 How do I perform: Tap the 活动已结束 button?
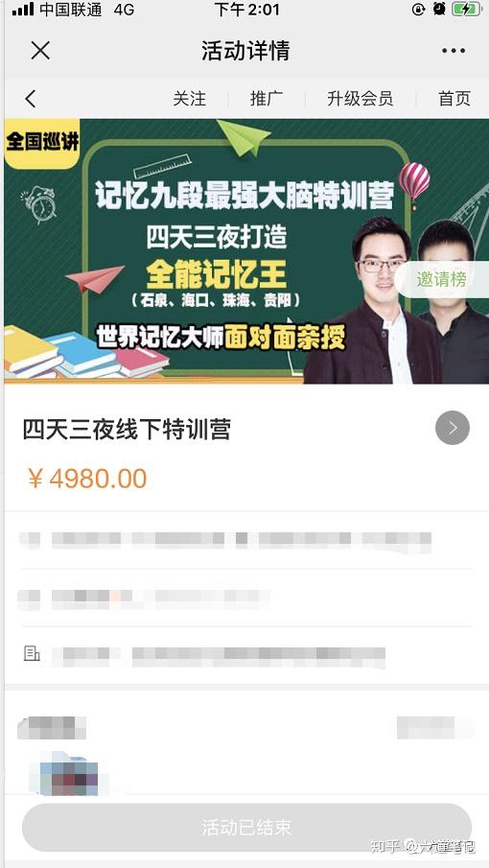point(246,828)
